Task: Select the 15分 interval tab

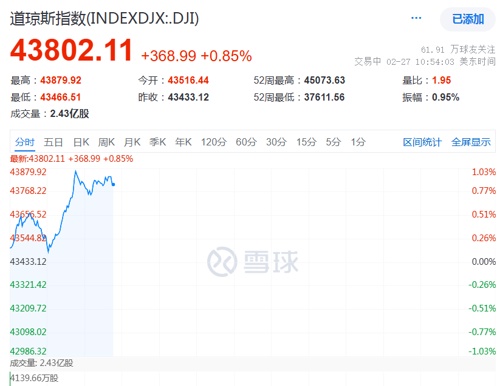Action: click(306, 142)
